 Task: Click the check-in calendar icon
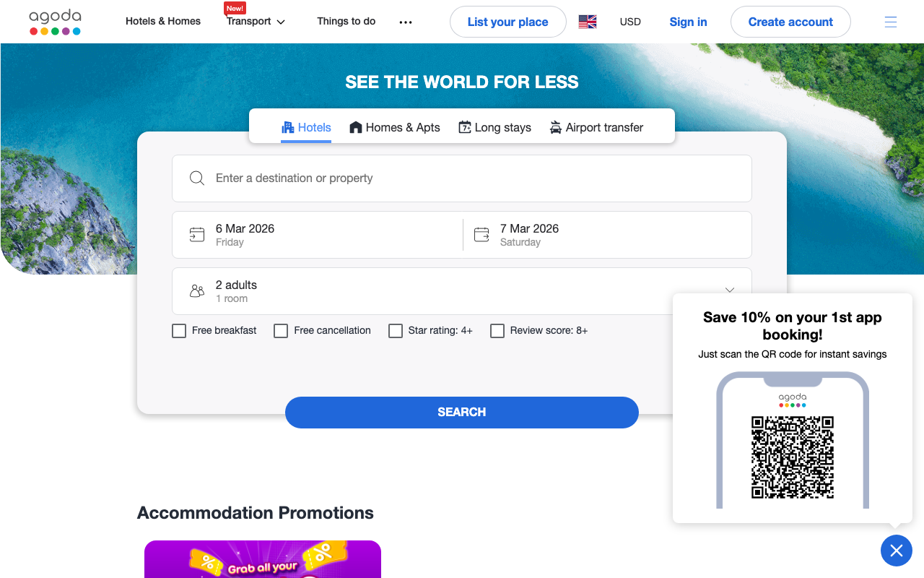196,235
